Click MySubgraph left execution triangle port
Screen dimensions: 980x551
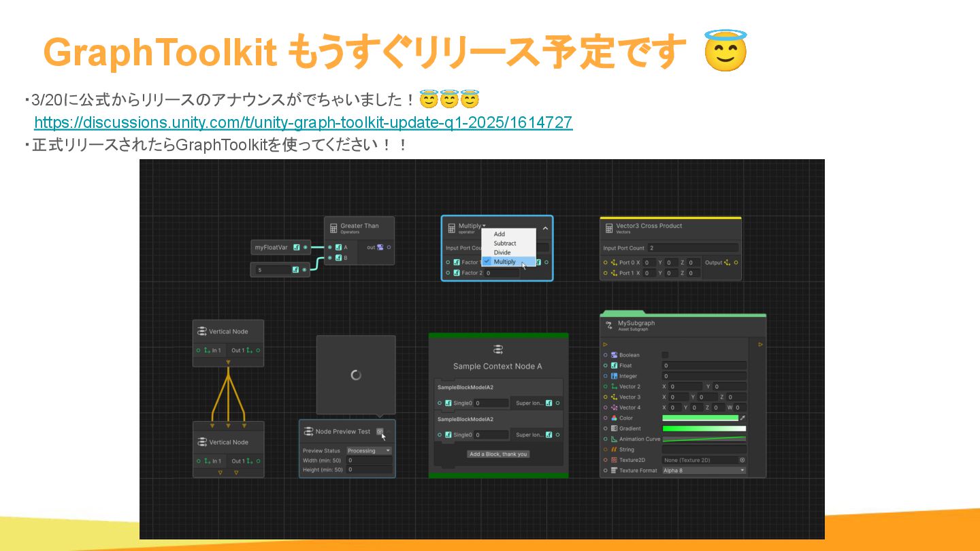coord(605,344)
